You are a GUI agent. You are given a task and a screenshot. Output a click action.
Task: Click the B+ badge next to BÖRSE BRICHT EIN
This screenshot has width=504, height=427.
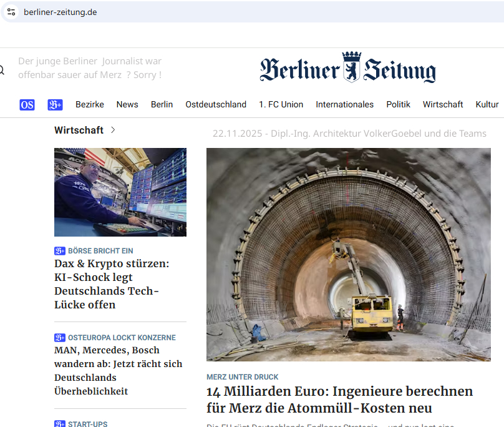(59, 250)
